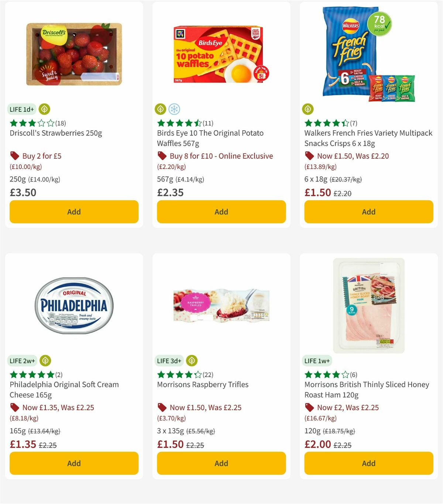Click the LIFE 3d+ badge on Raspberry Trifles
The image size is (443, 504).
(x=169, y=361)
